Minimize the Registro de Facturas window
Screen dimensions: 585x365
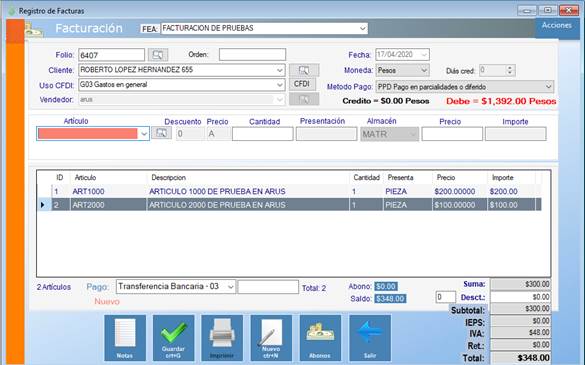coord(527,10)
